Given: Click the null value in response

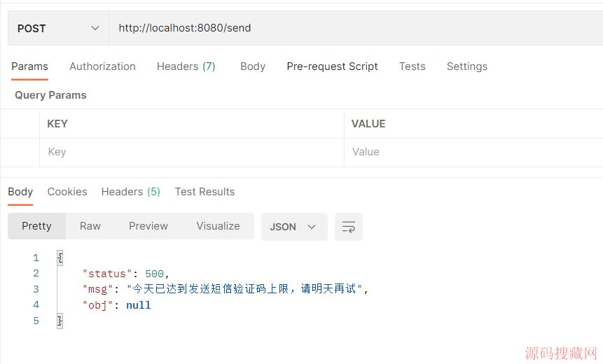Looking at the screenshot, I should 139,305.
